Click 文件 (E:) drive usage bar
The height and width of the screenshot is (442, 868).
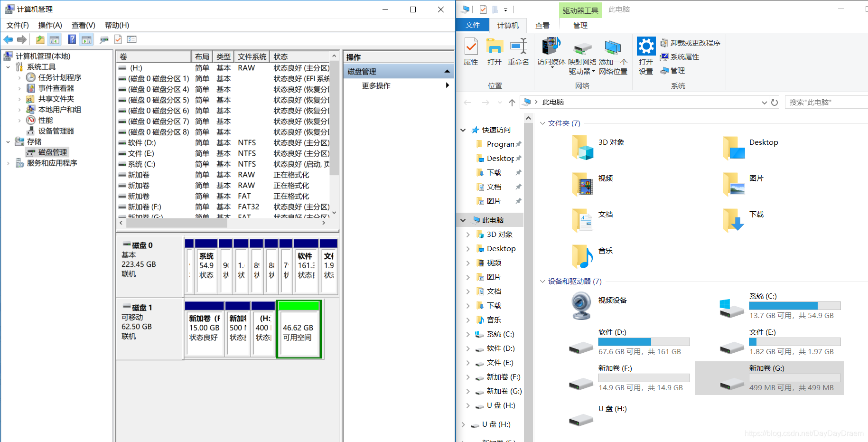click(795, 342)
